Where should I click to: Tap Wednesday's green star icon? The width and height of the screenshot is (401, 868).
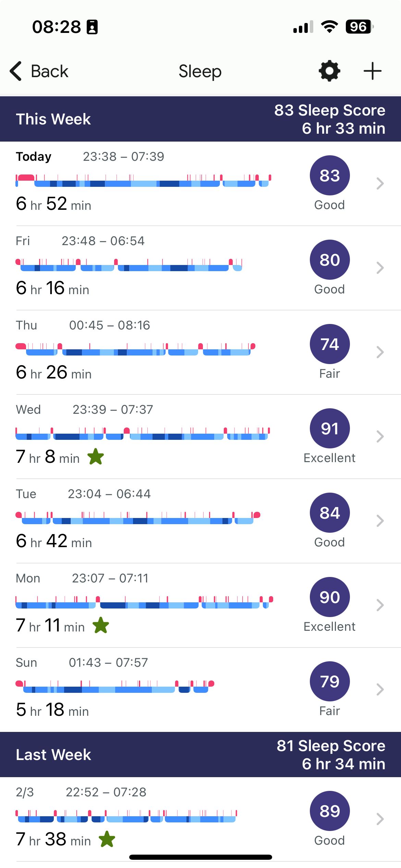tap(96, 457)
